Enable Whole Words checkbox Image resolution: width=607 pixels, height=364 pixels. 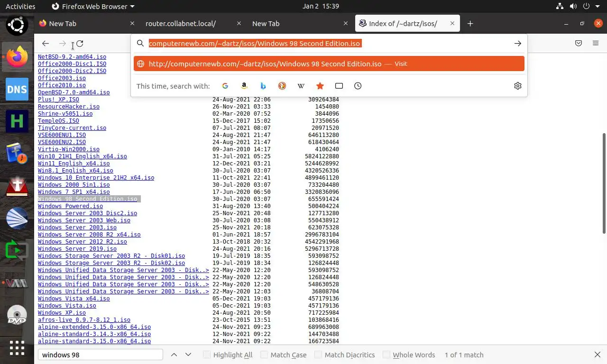pyautogui.click(x=386, y=355)
